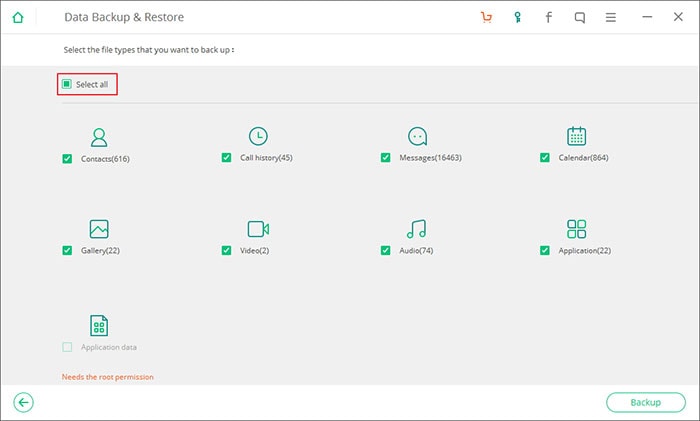This screenshot has height=421, width=700.
Task: Click the Video(2) label
Action: 254,250
